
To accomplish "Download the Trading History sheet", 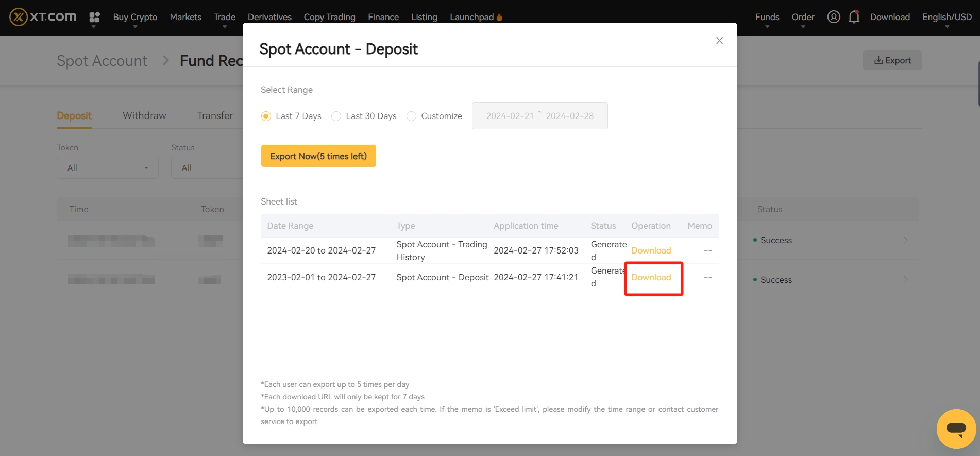I will click(651, 250).
